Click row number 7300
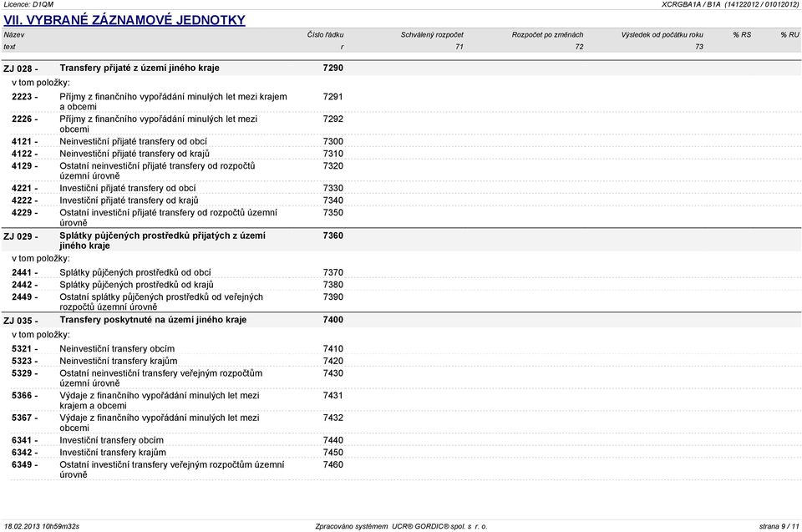The width and height of the screenshot is (802, 532). 333,142
